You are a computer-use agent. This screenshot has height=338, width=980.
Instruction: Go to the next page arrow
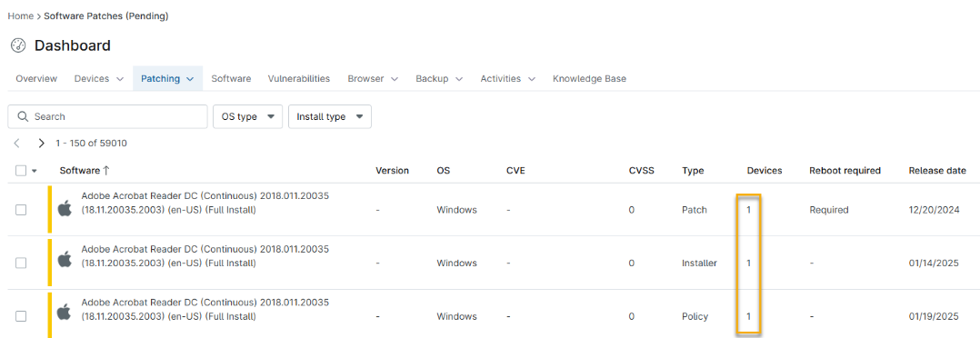click(41, 143)
